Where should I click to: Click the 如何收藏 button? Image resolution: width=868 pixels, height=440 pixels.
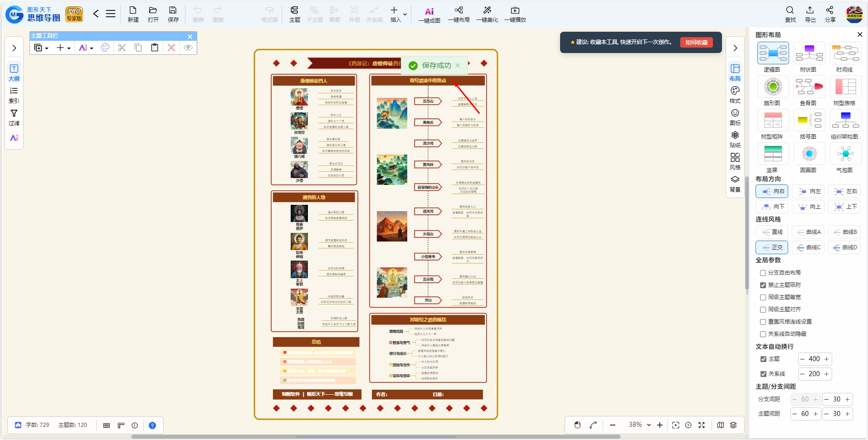click(x=696, y=42)
